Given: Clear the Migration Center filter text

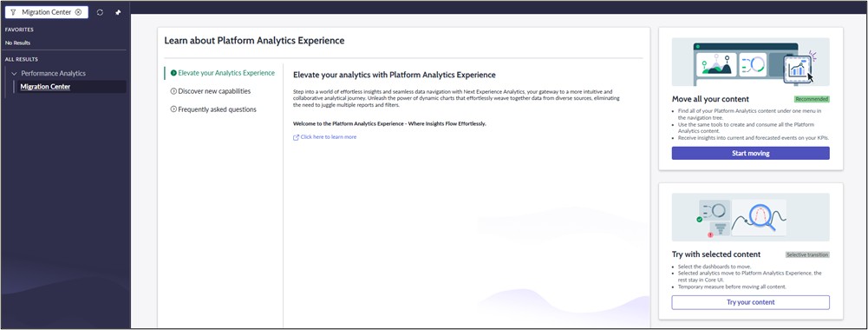Looking at the screenshot, I should coord(78,12).
